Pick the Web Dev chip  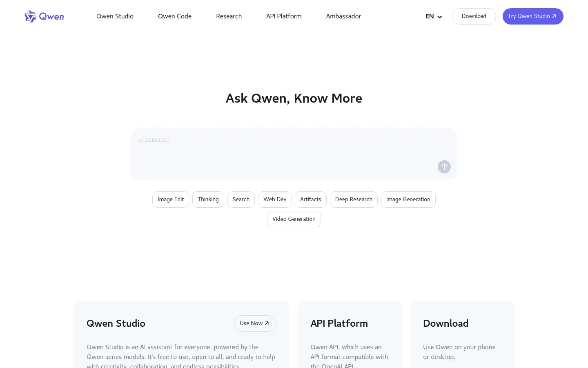point(275,200)
